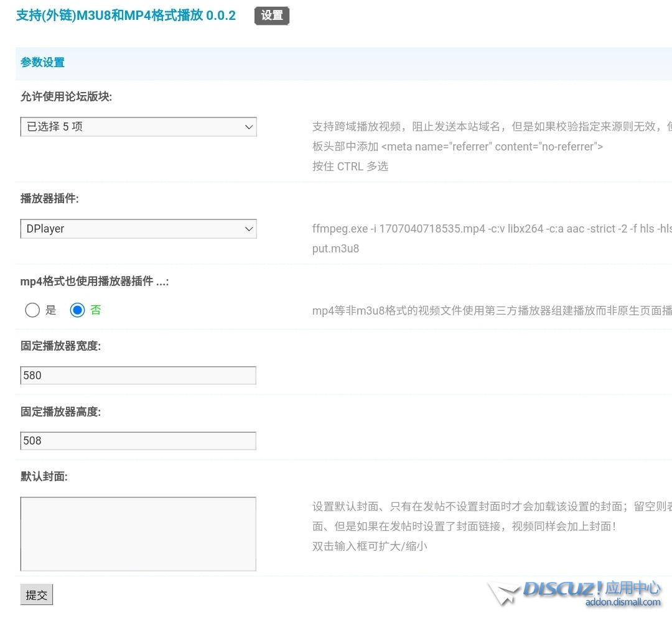
Task: Click inside the 默认封面 text area
Action: [x=138, y=533]
